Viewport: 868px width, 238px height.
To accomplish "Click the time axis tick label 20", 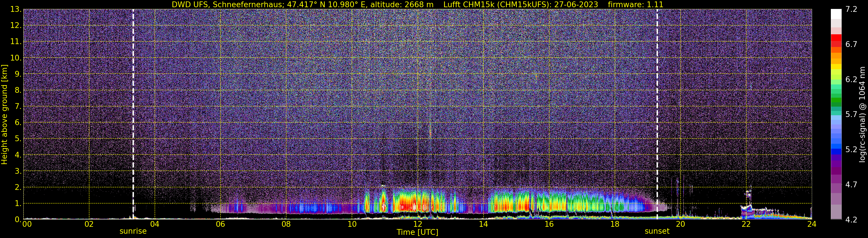I will pyautogui.click(x=680, y=224).
